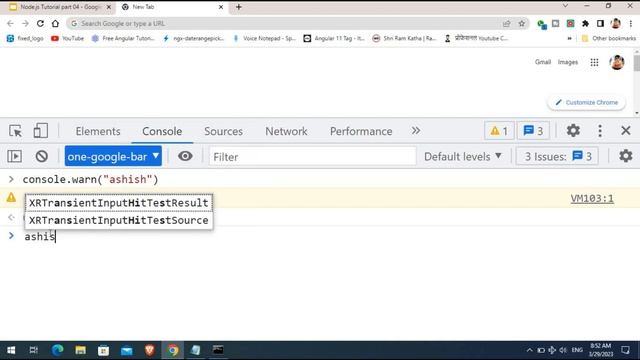
Task: Open Microsoft Edge from the taskbar
Action: coord(58,350)
